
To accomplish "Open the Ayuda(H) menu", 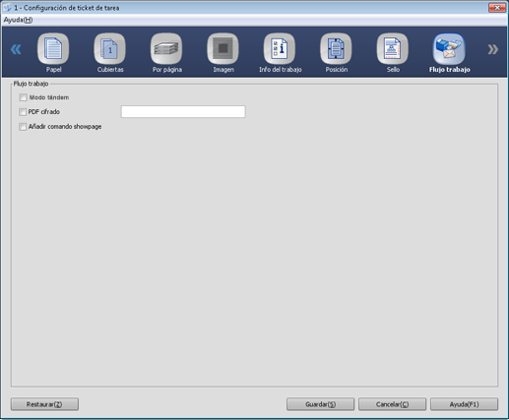I will (x=18, y=20).
